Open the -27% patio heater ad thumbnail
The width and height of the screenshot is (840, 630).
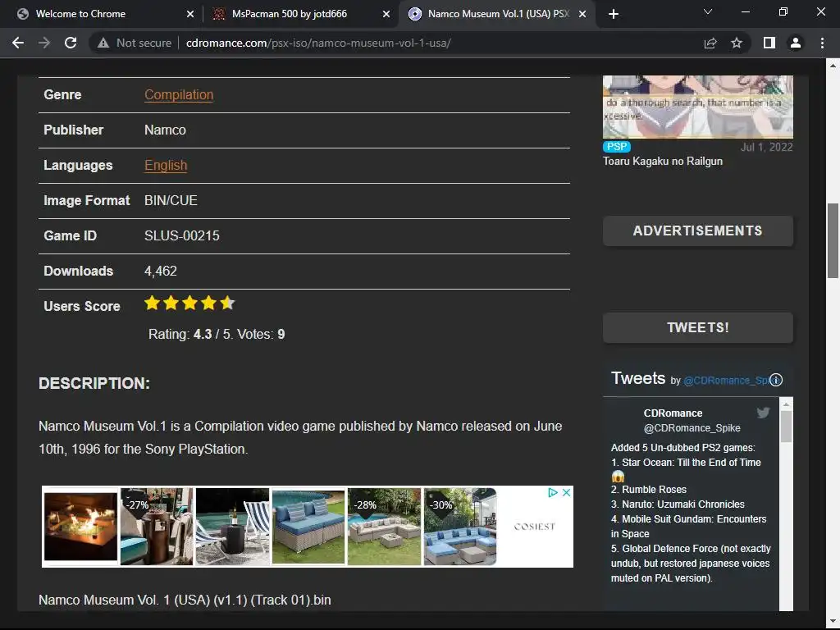(157, 527)
